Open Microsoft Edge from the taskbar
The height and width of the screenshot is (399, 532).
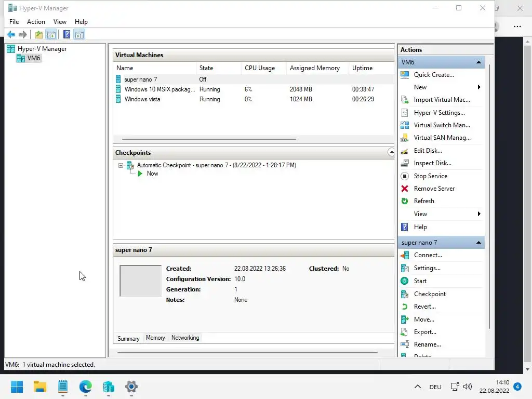point(86,387)
